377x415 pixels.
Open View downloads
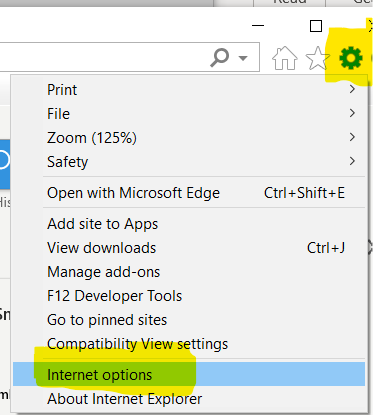(189, 248)
